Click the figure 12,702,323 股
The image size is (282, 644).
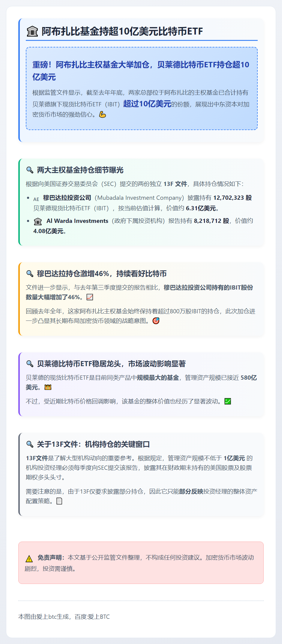tap(232, 198)
